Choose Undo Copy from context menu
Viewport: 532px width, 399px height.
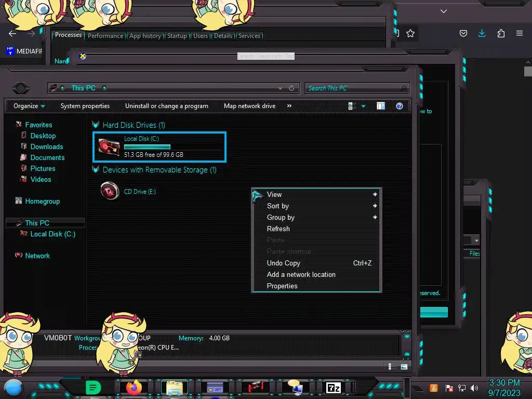(x=316, y=263)
